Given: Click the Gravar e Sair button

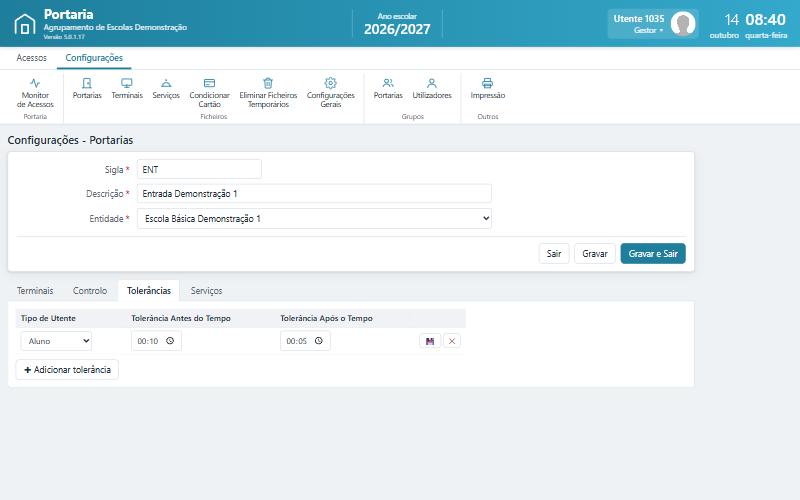Looking at the screenshot, I should click(x=653, y=254).
